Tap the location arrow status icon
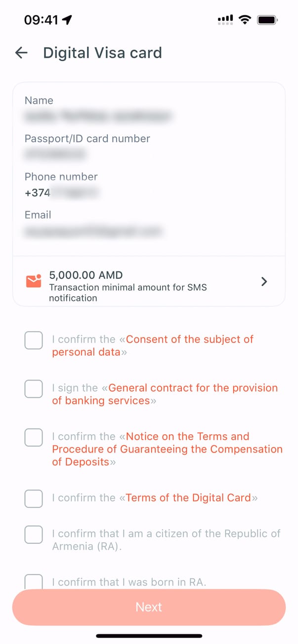Image resolution: width=298 pixels, height=644 pixels. [x=67, y=20]
